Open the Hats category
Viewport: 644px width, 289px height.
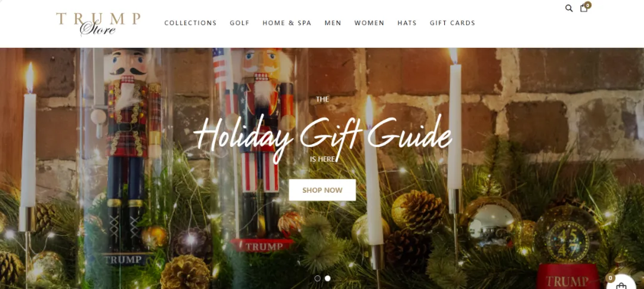point(407,23)
